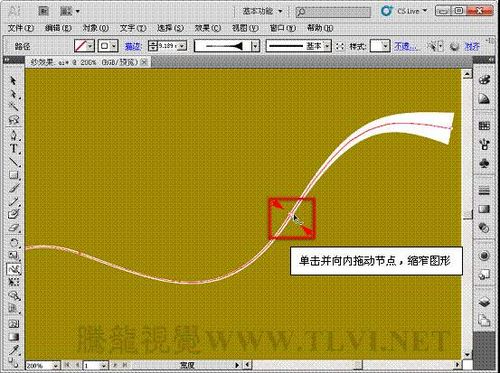Close the 纱效果.ai document tab
Viewport: 500px width, 373px height.
(144, 62)
